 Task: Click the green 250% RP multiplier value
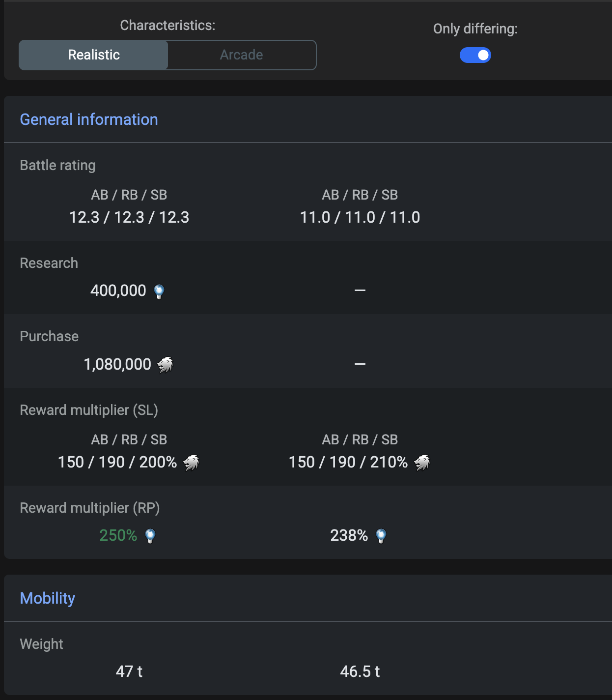coord(118,535)
